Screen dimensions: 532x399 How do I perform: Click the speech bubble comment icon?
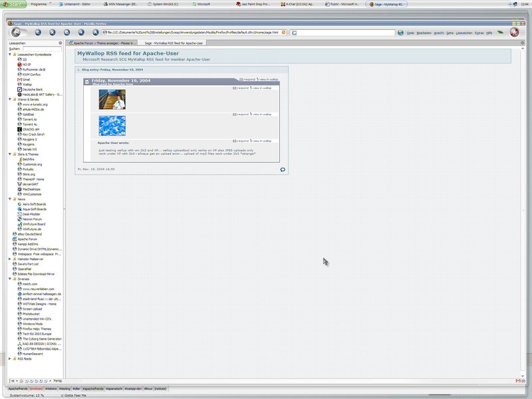point(283,170)
